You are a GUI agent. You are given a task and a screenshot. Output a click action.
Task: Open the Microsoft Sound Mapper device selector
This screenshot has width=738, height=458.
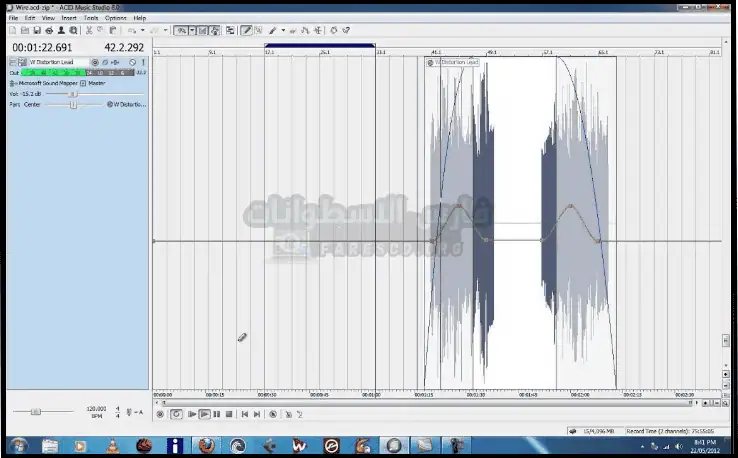[x=46, y=83]
